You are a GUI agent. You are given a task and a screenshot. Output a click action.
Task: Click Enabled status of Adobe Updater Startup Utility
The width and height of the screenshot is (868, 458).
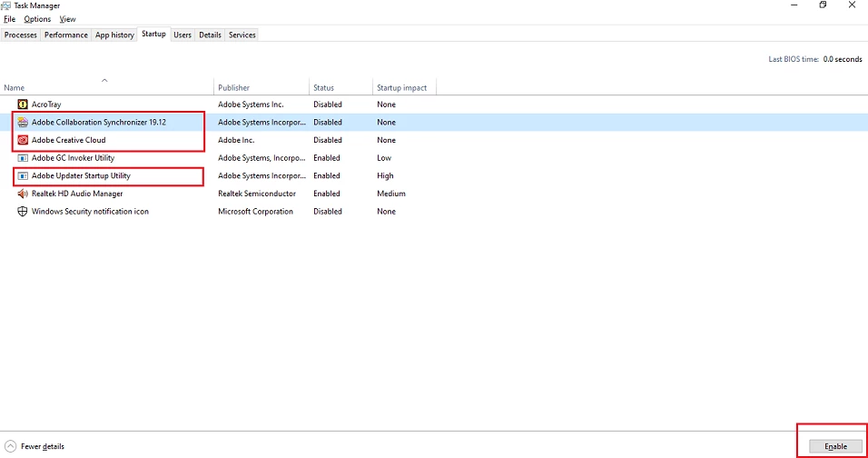(327, 175)
